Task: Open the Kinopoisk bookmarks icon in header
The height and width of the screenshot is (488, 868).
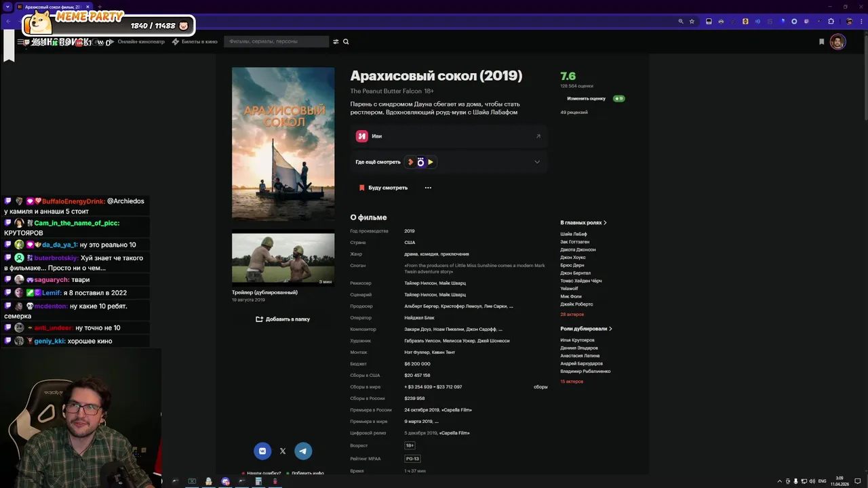Action: click(x=821, y=41)
